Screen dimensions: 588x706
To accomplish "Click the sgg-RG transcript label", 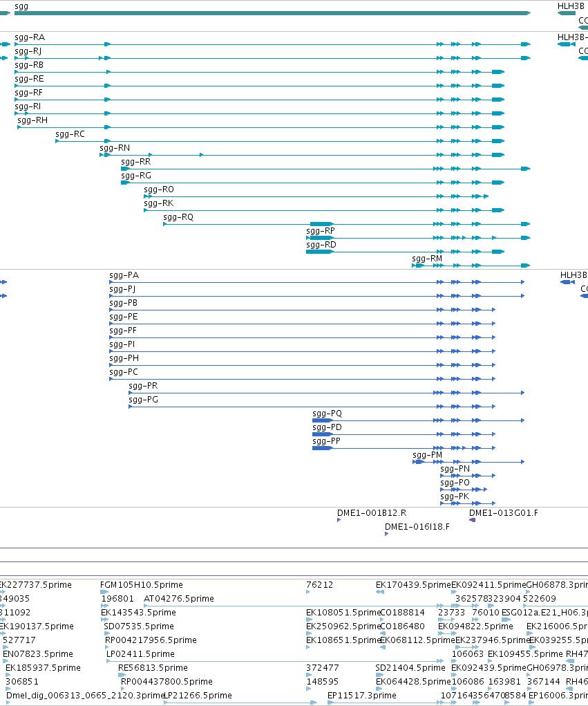I will coord(136,176).
